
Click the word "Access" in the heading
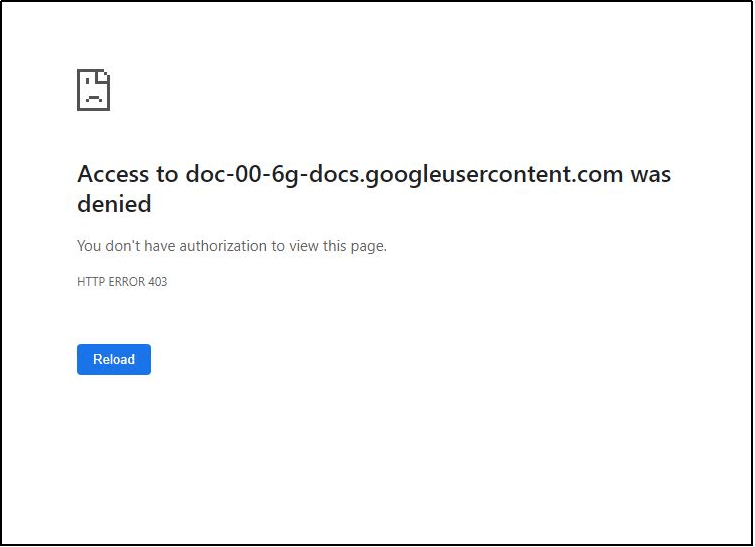click(x=114, y=174)
